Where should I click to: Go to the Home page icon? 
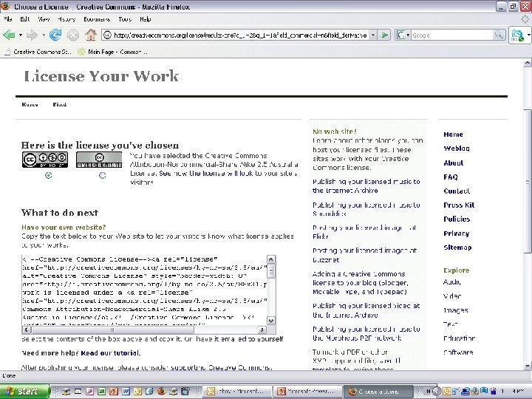[91, 35]
